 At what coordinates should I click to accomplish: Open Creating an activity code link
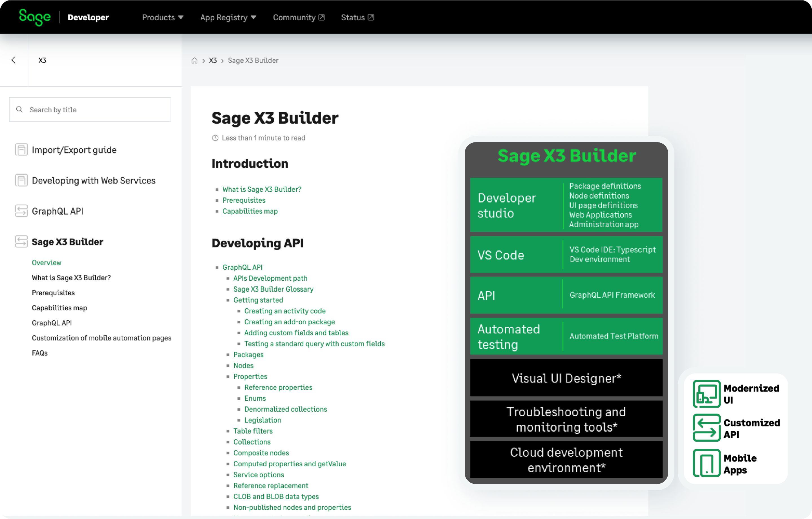click(285, 311)
